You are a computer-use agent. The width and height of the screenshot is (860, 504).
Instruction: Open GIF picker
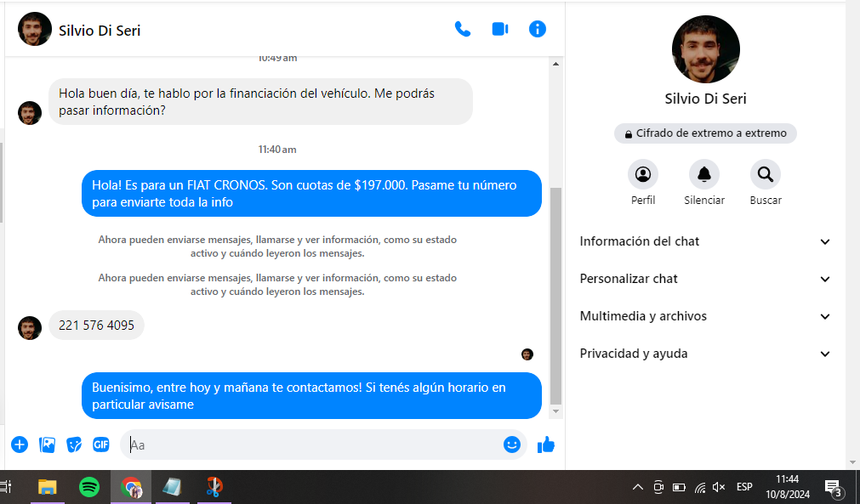tap(101, 445)
